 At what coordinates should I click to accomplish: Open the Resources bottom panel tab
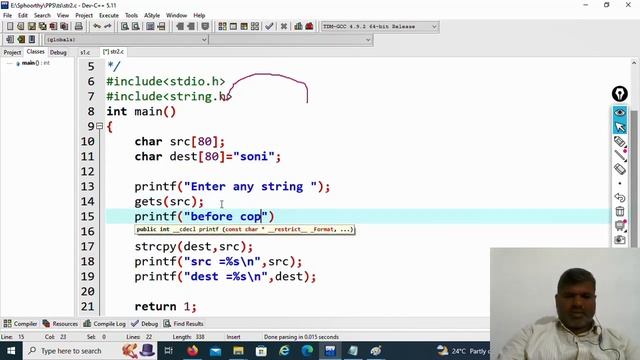[x=60, y=324]
